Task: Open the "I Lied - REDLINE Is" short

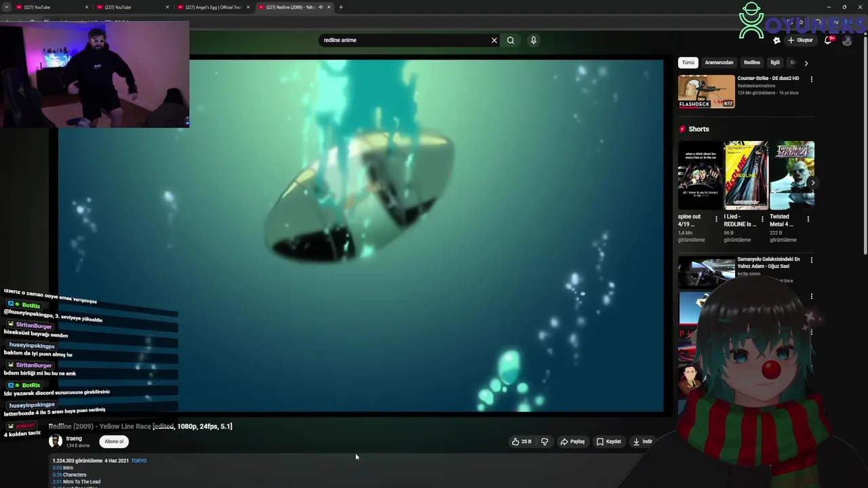Action: tap(746, 176)
